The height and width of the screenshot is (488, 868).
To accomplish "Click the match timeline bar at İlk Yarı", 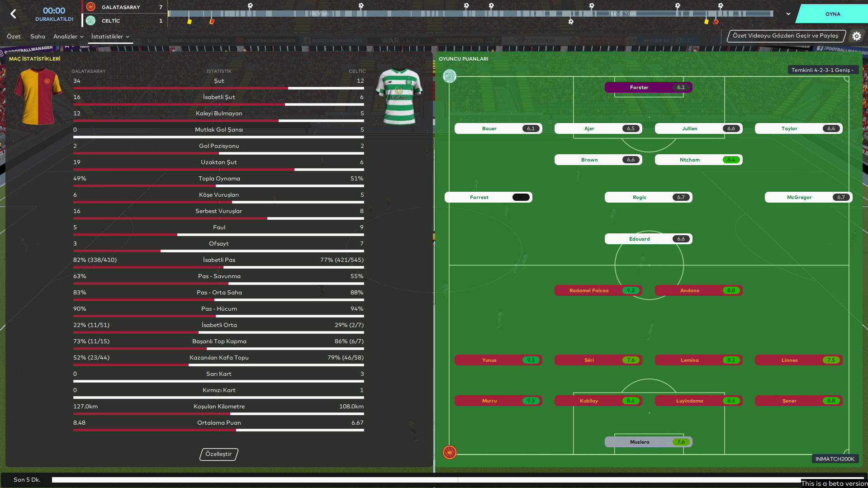I will pyautogui.click(x=319, y=14).
